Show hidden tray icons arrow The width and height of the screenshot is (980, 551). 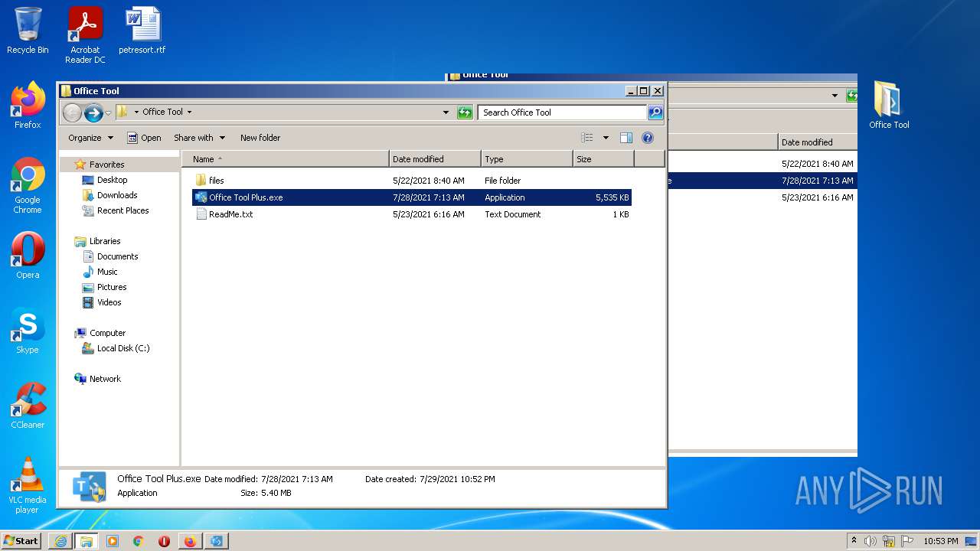pyautogui.click(x=854, y=540)
